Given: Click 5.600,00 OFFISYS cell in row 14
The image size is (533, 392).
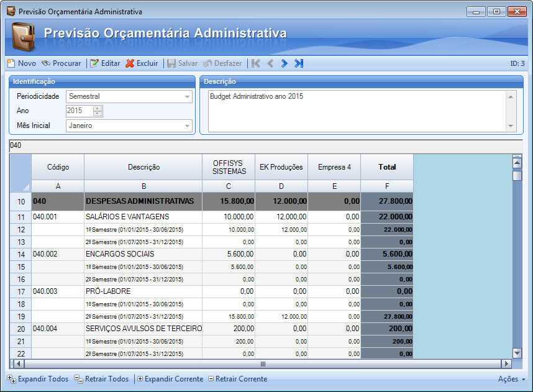Looking at the screenshot, I should pyautogui.click(x=229, y=254).
